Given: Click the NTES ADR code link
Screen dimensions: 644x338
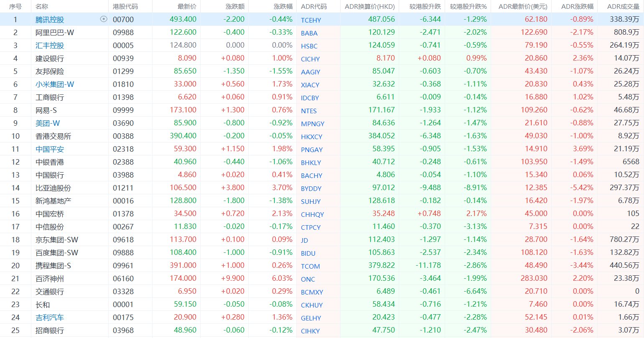Looking at the screenshot, I should 309,111.
